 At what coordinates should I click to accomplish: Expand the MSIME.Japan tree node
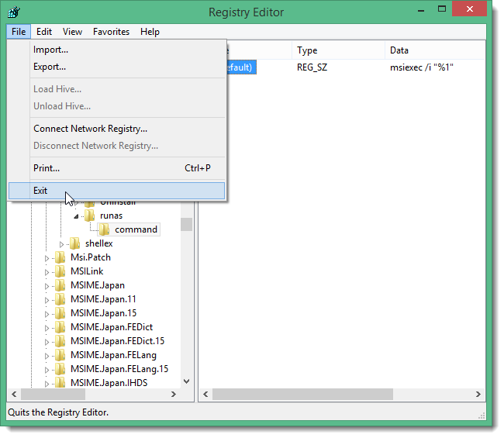coord(47,286)
